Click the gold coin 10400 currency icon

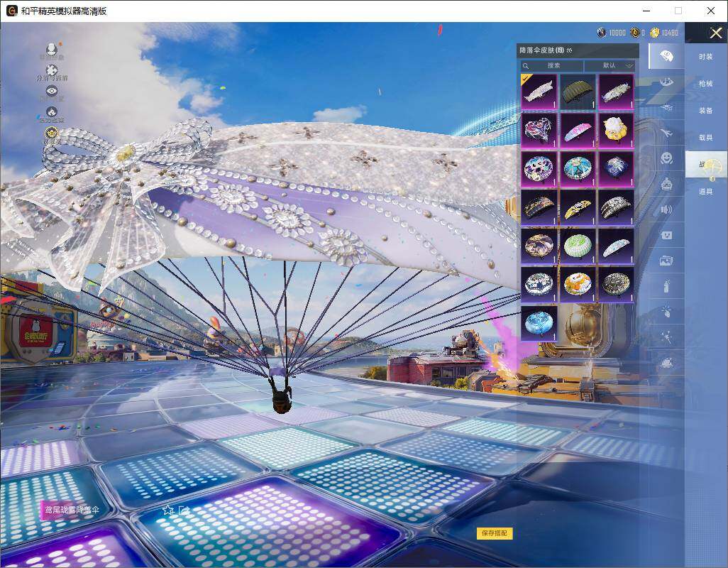(x=655, y=33)
